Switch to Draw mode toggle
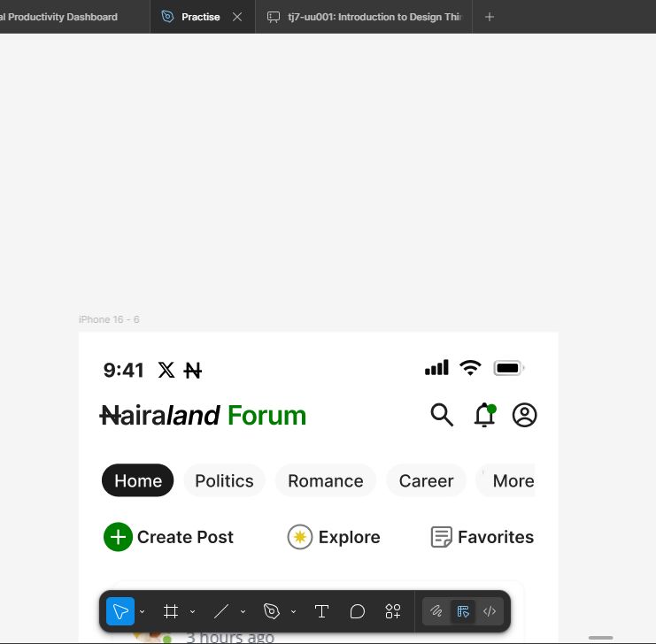 [436, 611]
